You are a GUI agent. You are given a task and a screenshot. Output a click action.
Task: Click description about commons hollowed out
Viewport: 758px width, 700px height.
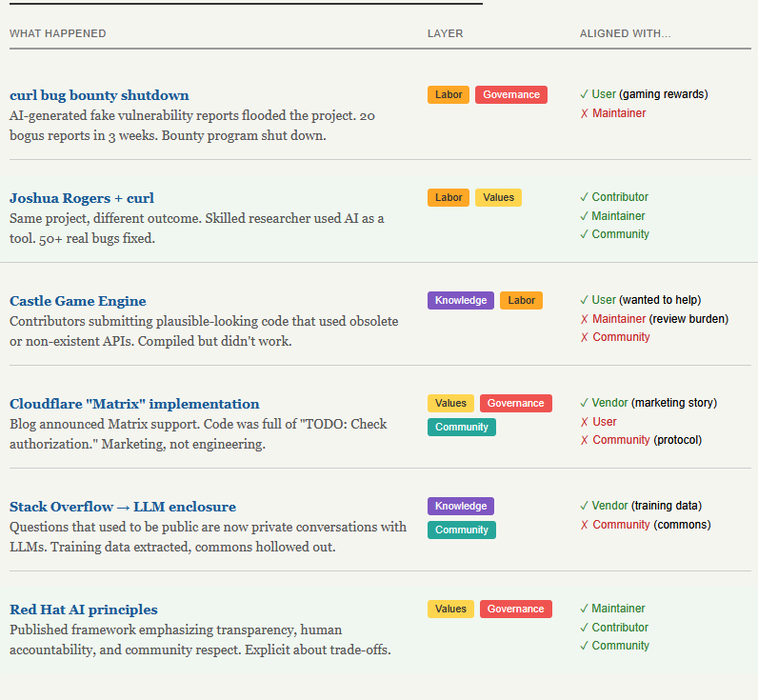coord(209,537)
